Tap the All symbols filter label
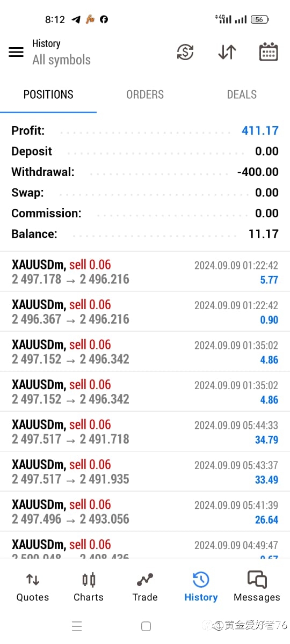The height and width of the screenshot is (644, 290). point(61,60)
